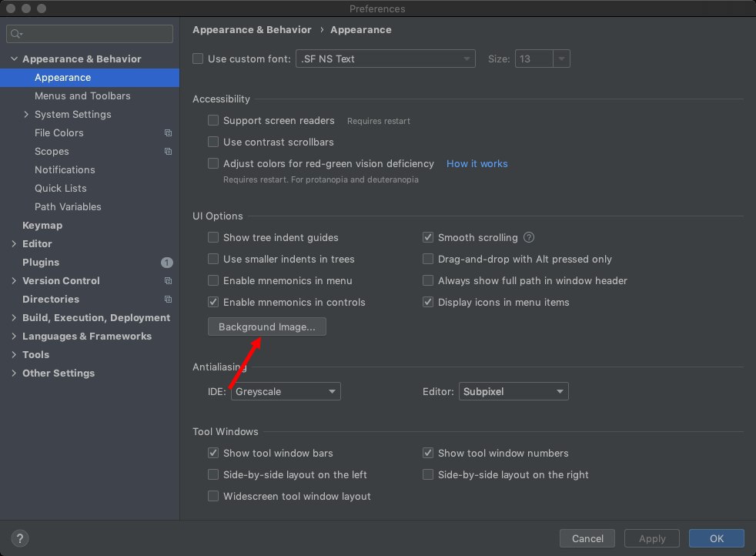Click the Directories project-level icon
This screenshot has height=556, width=756.
point(168,300)
